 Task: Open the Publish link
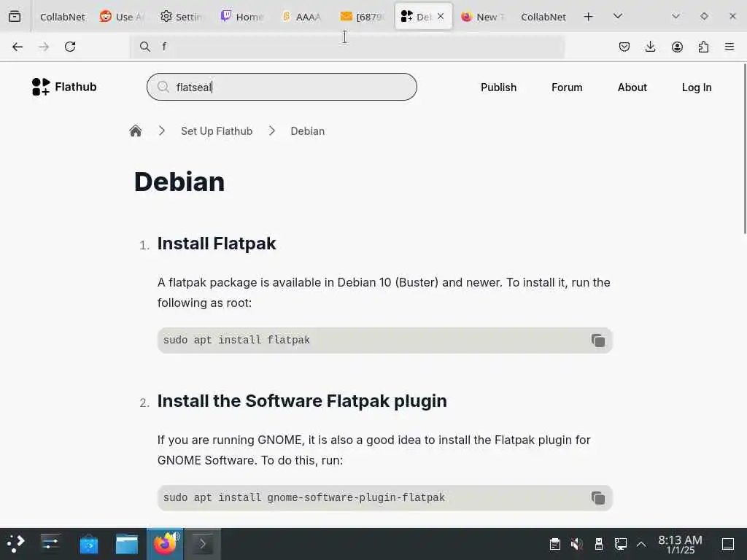pyautogui.click(x=498, y=87)
